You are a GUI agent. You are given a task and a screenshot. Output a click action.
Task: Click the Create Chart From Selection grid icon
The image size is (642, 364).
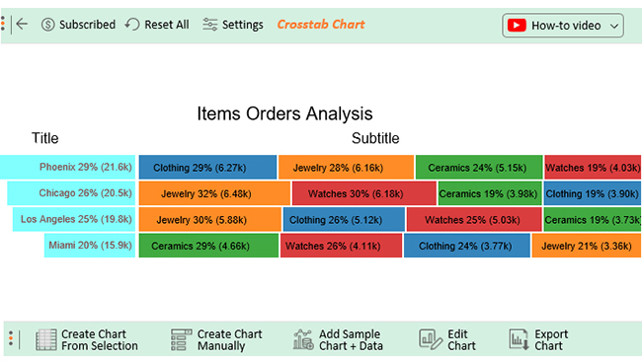click(x=45, y=340)
